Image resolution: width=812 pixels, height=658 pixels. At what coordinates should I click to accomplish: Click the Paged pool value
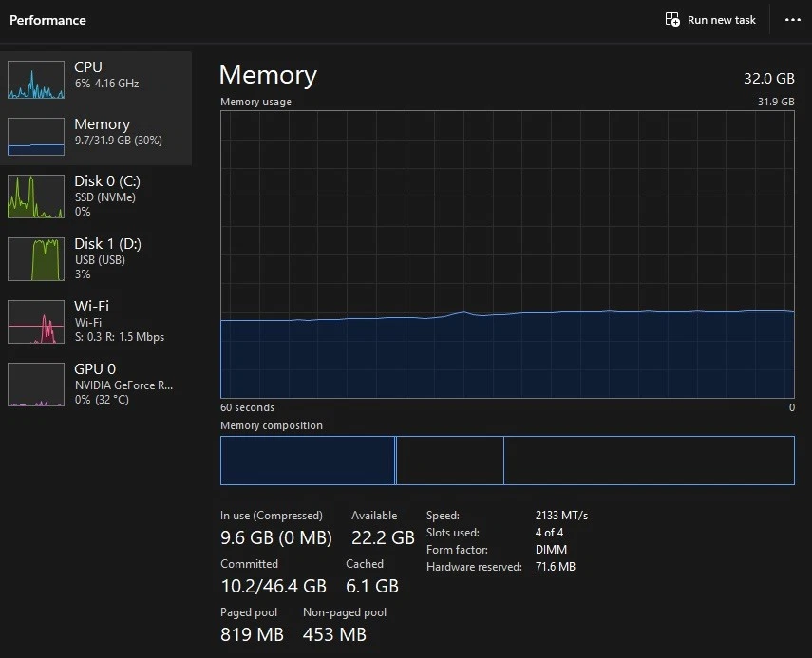tap(252, 634)
